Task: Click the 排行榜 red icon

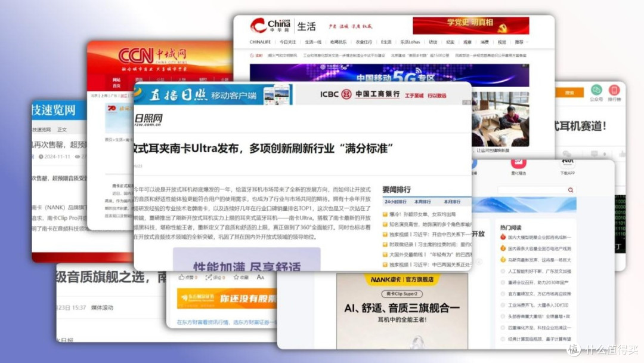Action: coord(614,90)
